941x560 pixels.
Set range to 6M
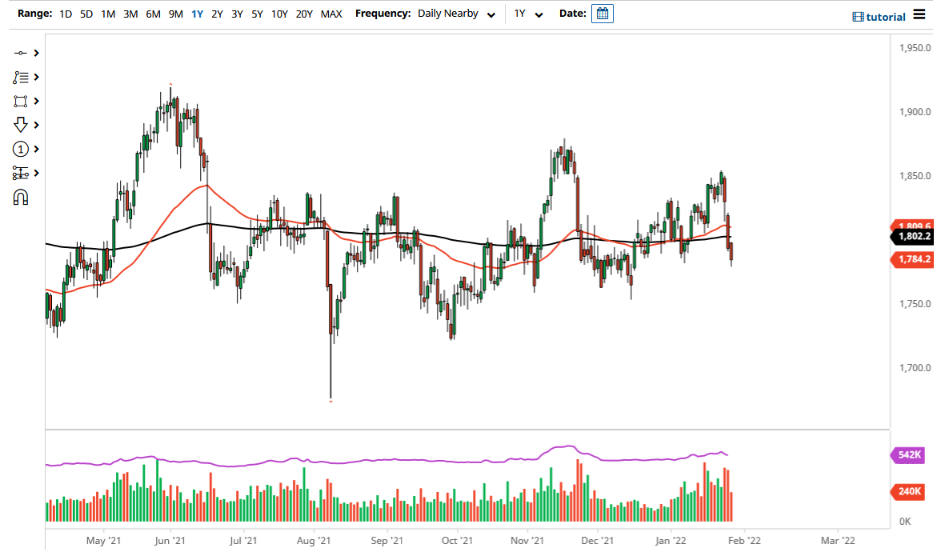pos(153,14)
